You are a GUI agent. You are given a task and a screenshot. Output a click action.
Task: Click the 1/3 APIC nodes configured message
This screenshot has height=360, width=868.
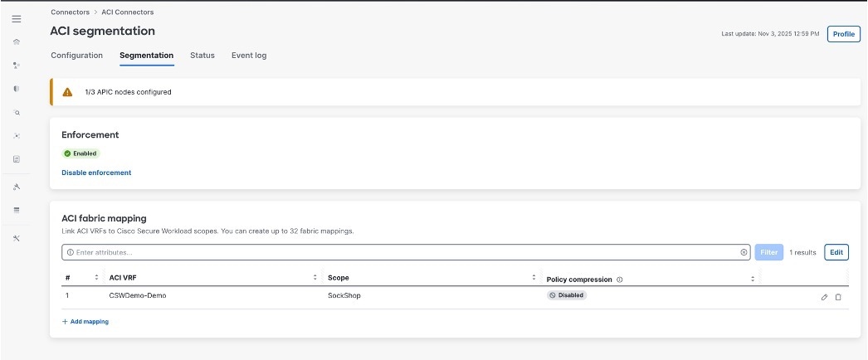pyautogui.click(x=128, y=92)
